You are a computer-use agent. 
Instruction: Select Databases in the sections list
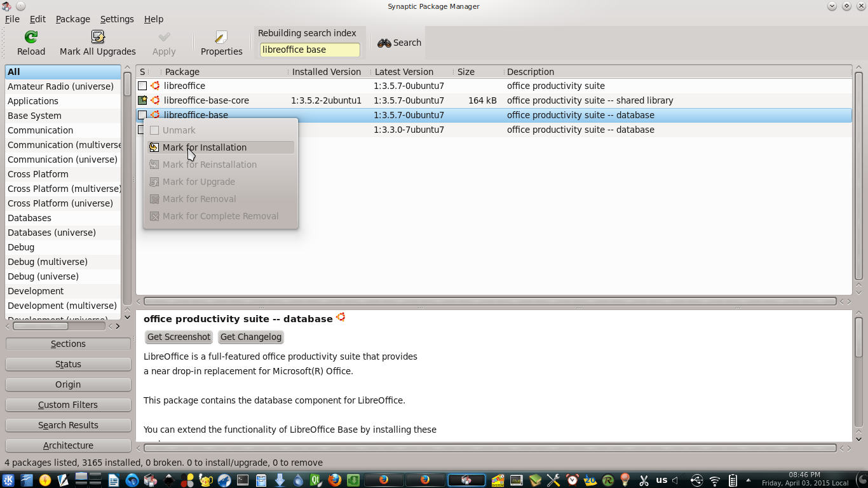[63, 218]
